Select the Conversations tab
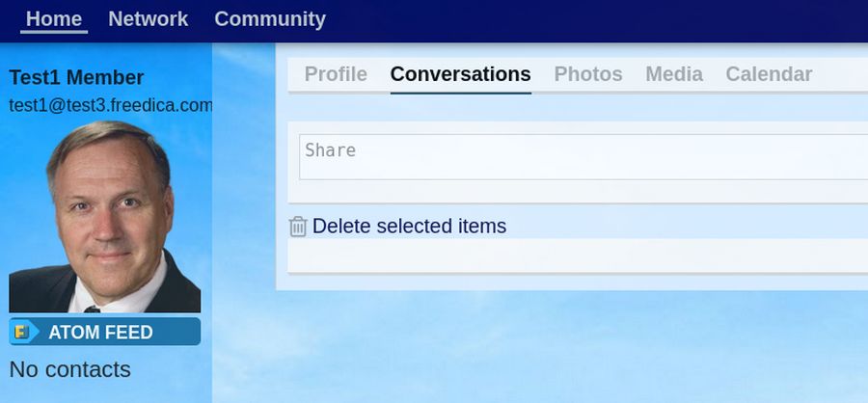This screenshot has width=868, height=403. pos(460,74)
